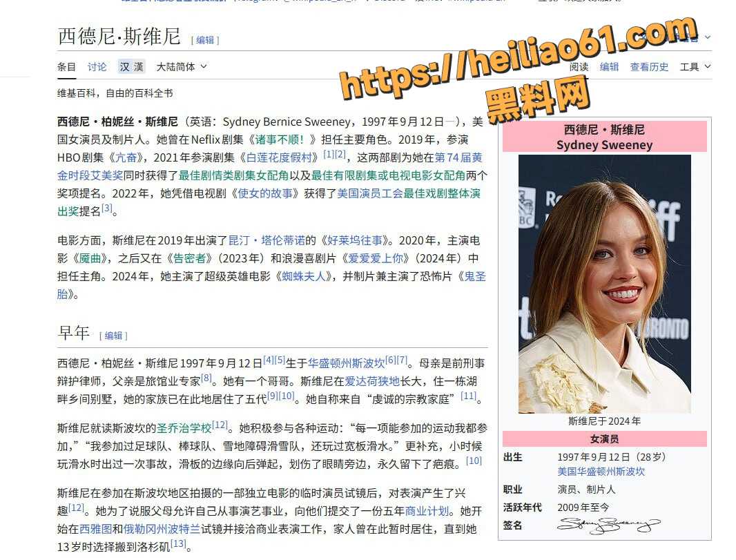The width and height of the screenshot is (736, 560).
Task: Open the 最佳剧情类剧集女配角 award link
Action: [233, 175]
